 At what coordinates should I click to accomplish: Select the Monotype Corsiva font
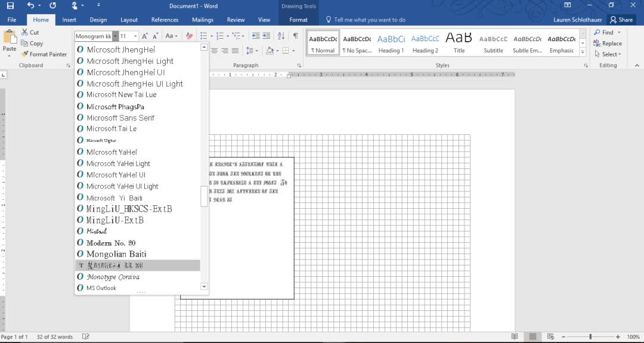tap(138, 277)
